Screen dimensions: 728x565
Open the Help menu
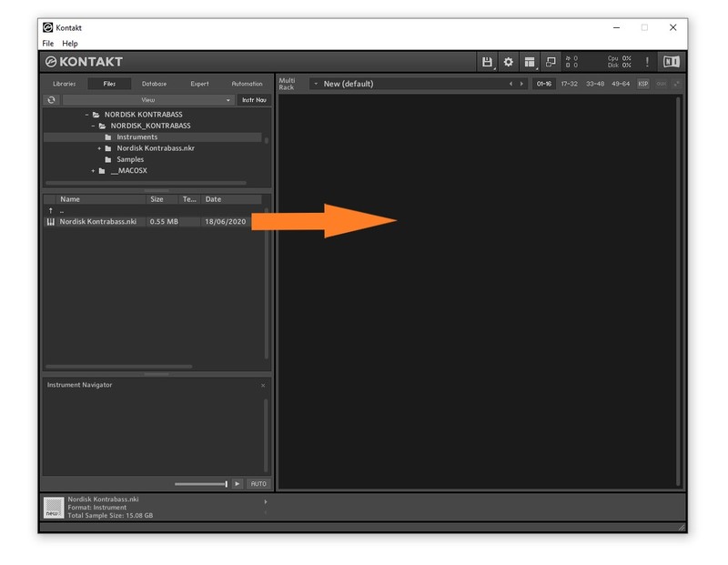[70, 44]
